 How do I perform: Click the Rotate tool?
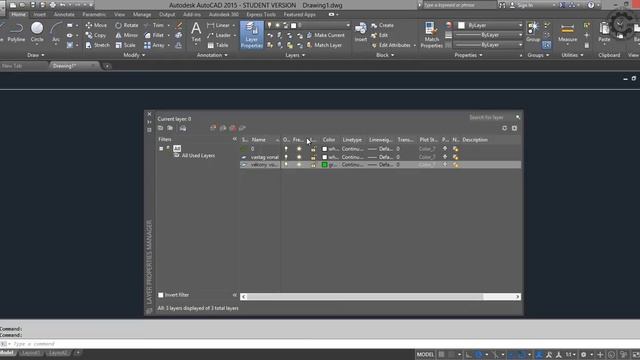[127, 25]
